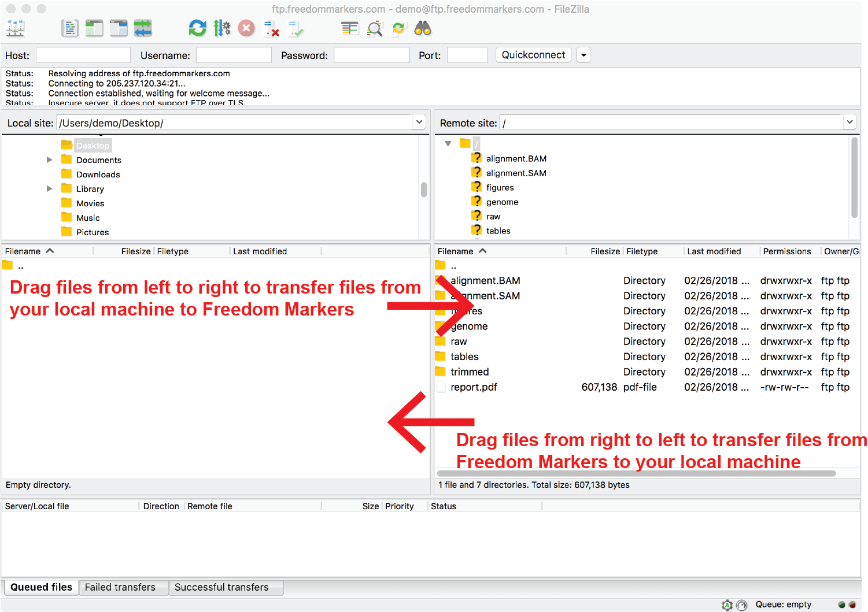Select alignment.BAM in the remote tree
The height and width of the screenshot is (612, 868).
(x=516, y=158)
